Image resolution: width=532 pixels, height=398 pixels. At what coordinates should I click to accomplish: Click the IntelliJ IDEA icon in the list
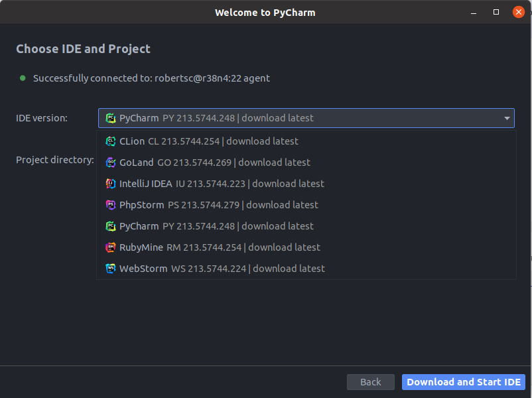(x=111, y=184)
